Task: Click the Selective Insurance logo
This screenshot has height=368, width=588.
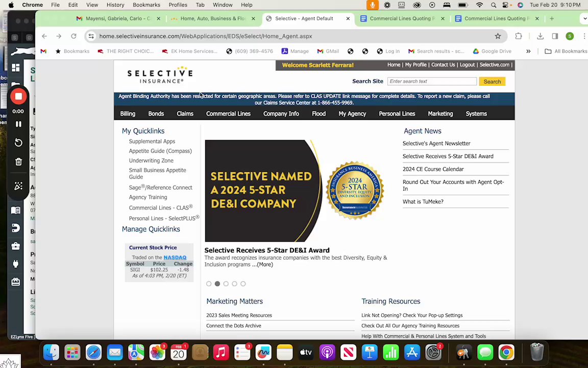Action: point(160,75)
